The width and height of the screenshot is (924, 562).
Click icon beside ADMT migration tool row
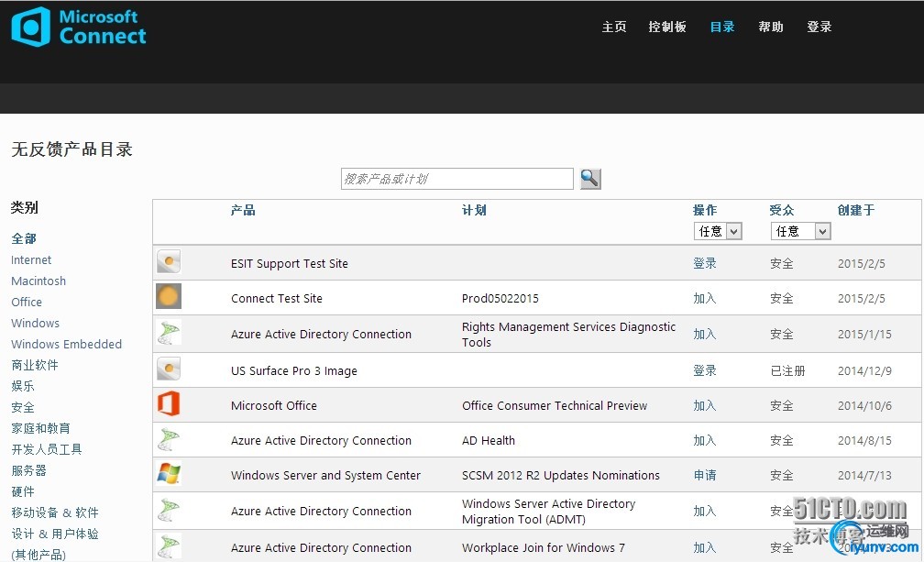pos(169,510)
